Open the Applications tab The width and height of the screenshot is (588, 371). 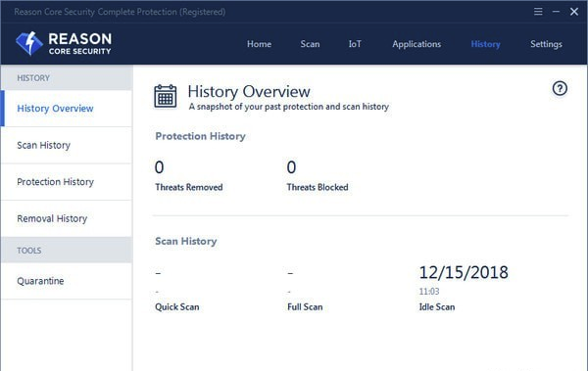click(x=416, y=44)
